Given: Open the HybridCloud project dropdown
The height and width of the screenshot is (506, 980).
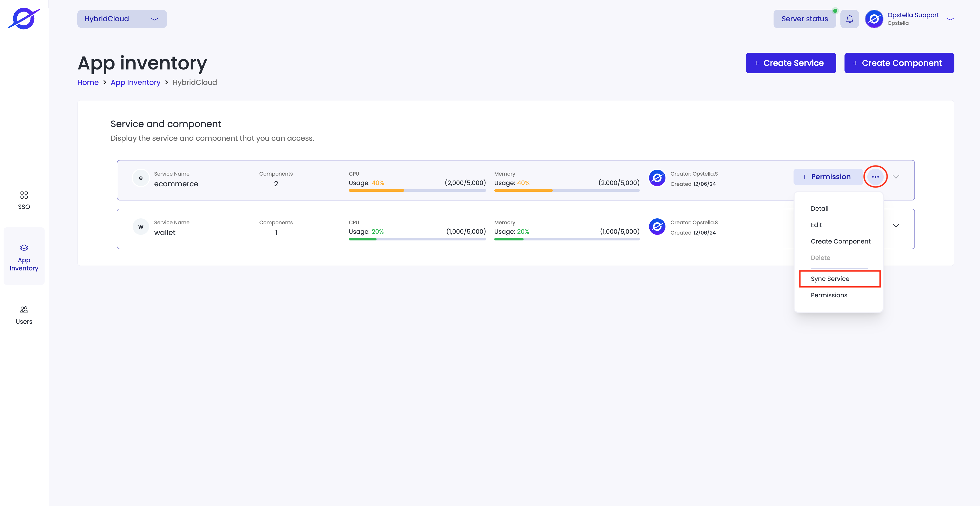Looking at the screenshot, I should pyautogui.click(x=122, y=19).
